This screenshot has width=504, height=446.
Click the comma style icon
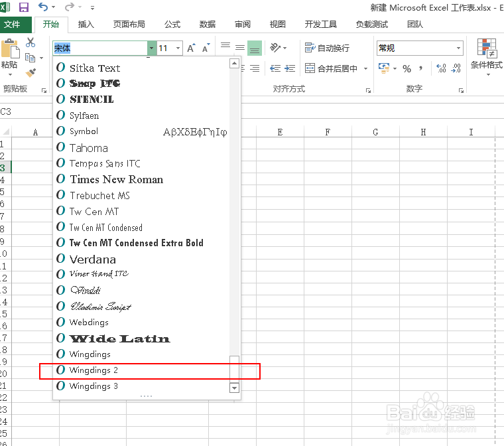click(420, 68)
